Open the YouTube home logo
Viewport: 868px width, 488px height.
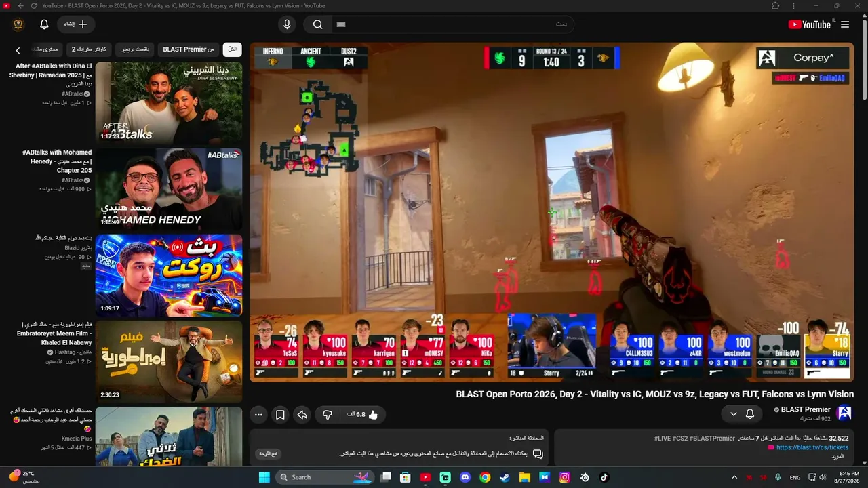tap(809, 24)
